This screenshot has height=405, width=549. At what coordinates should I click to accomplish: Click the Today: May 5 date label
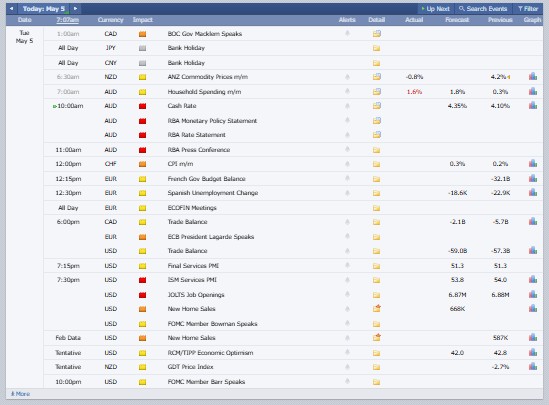click(x=44, y=9)
